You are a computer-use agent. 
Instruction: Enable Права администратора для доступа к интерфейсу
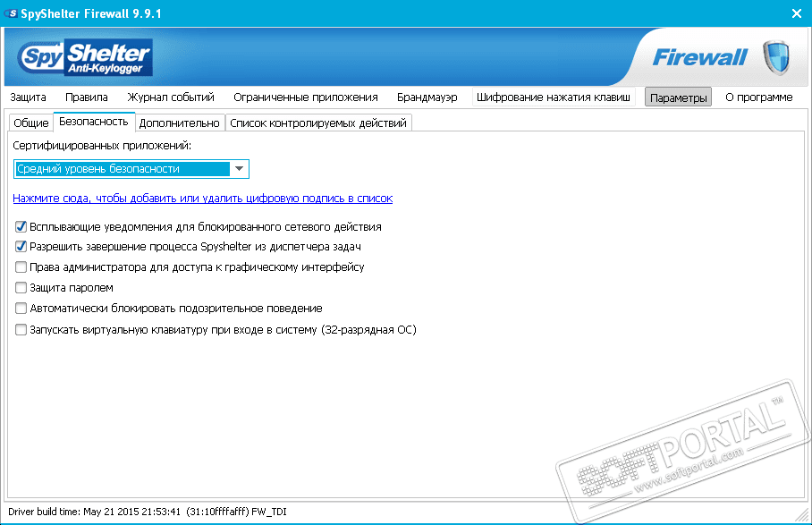point(21,267)
